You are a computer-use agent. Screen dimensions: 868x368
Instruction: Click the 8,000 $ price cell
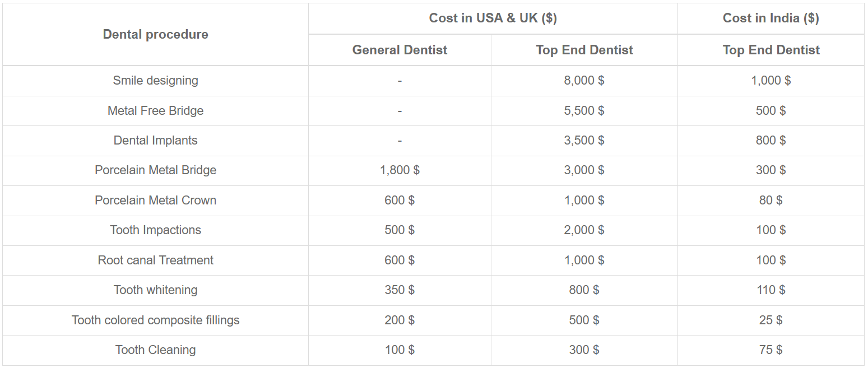584,81
